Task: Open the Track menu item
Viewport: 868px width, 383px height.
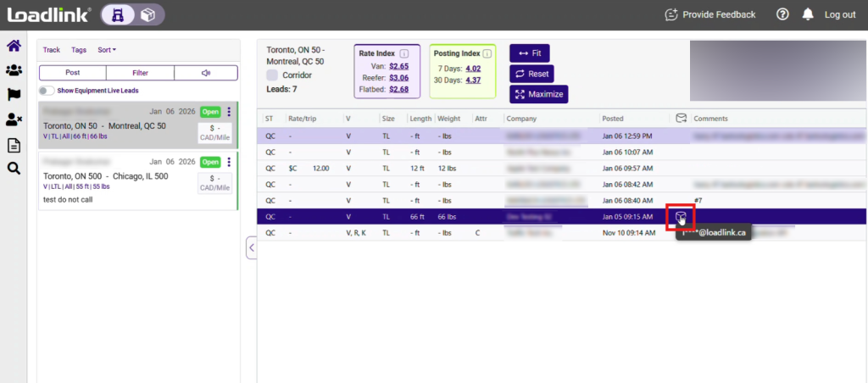Action: click(x=52, y=50)
